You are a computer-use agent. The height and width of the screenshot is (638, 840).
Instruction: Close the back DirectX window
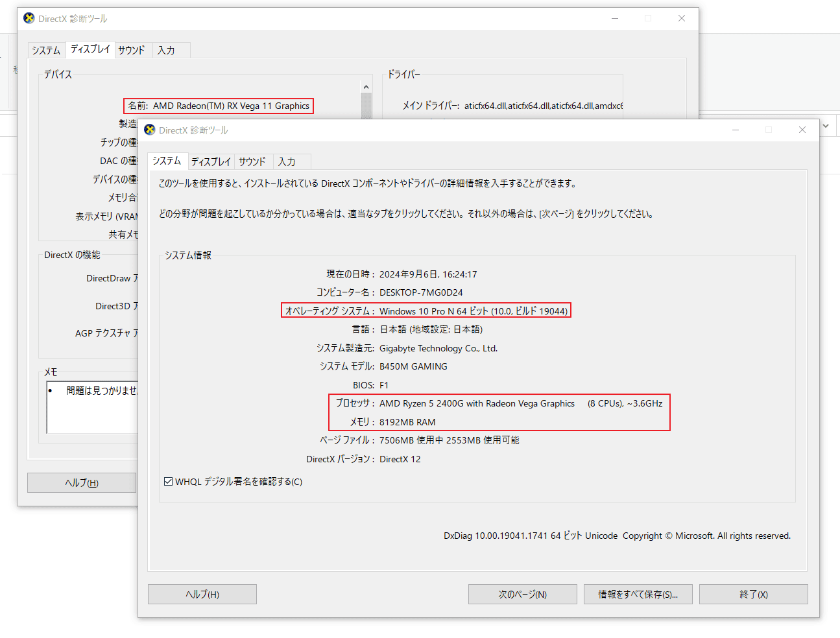(682, 18)
